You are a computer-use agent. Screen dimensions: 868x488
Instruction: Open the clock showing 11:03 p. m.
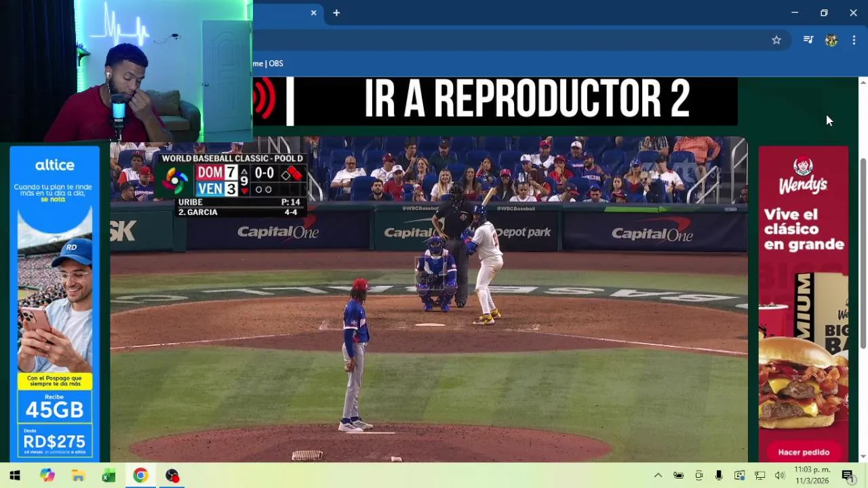pos(812,475)
